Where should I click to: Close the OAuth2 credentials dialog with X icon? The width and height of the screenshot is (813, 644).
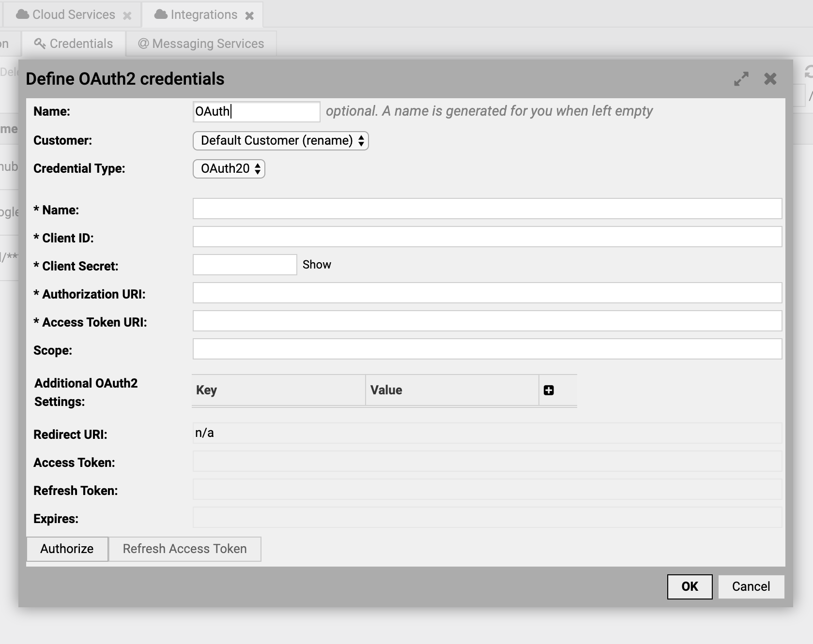tap(770, 78)
